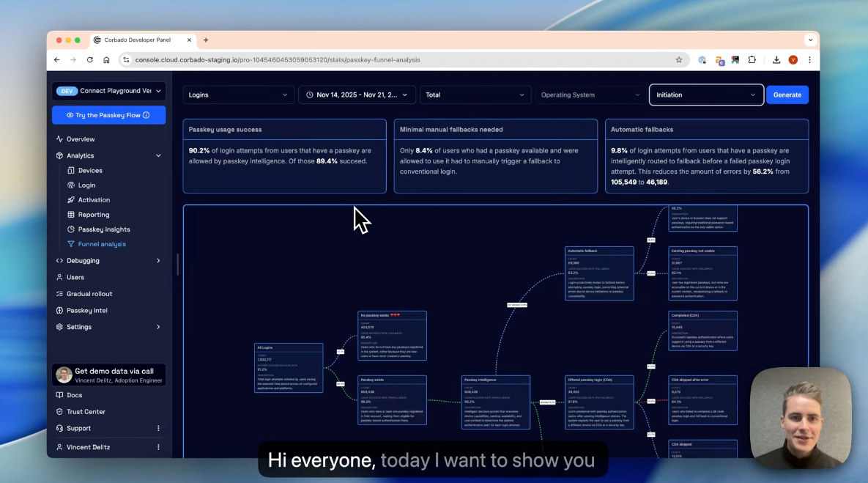Open the Logins metric dropdown
This screenshot has height=483, width=868.
pos(238,95)
